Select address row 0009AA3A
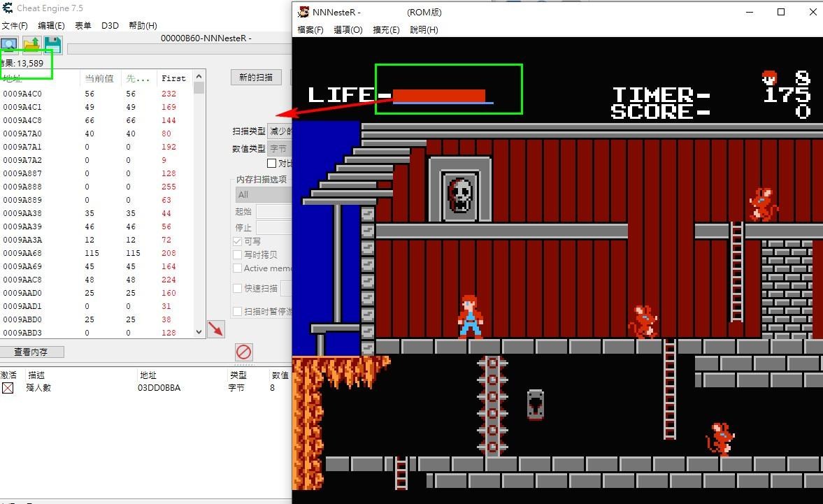This screenshot has width=823, height=504. click(x=96, y=240)
